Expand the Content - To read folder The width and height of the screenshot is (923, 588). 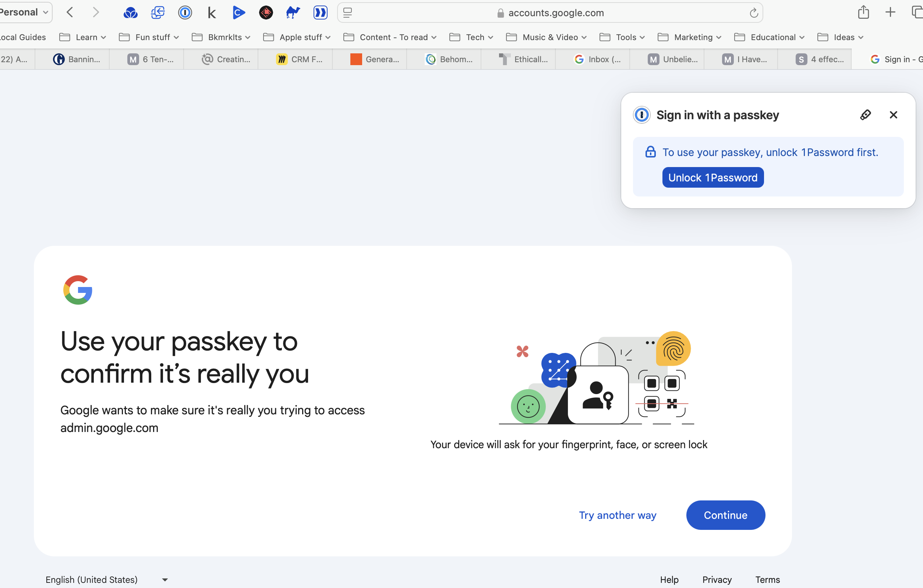390,37
